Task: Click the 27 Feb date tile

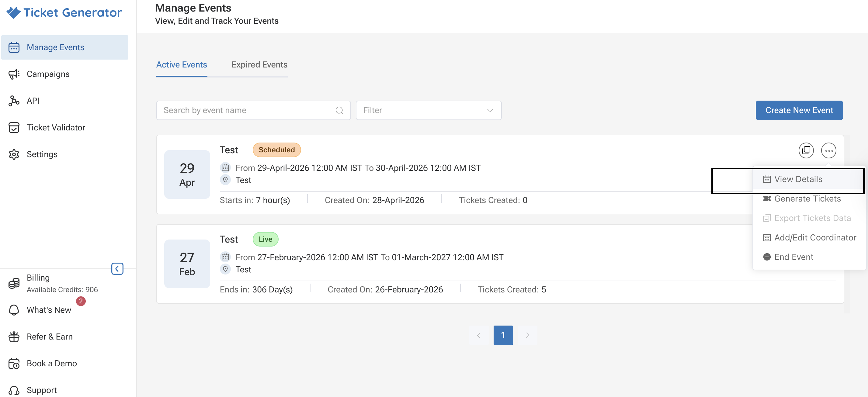Action: (x=187, y=264)
